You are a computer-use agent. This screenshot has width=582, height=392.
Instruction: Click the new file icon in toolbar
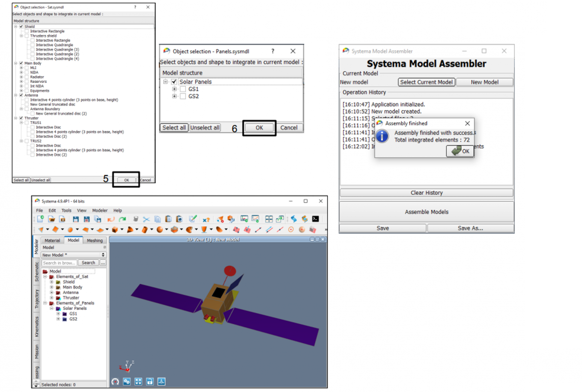40,219
